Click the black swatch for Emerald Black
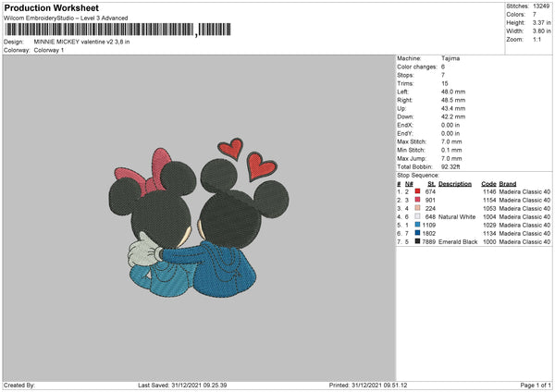The width and height of the screenshot is (555, 392). (417, 241)
